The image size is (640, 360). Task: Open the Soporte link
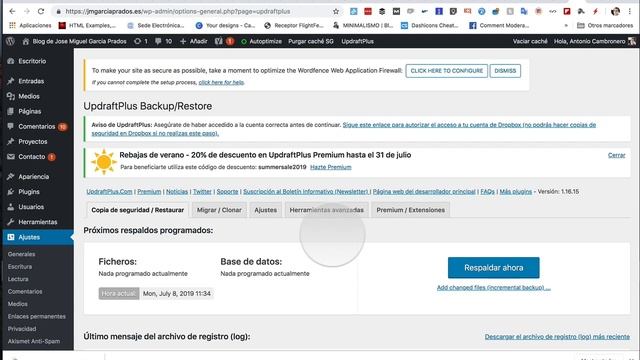[227, 191]
